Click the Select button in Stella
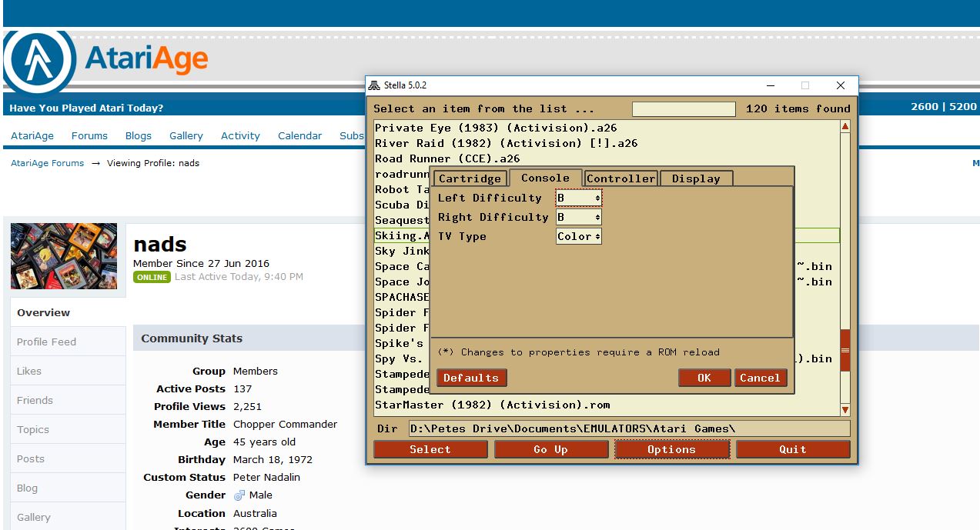The width and height of the screenshot is (980, 530). [430, 449]
